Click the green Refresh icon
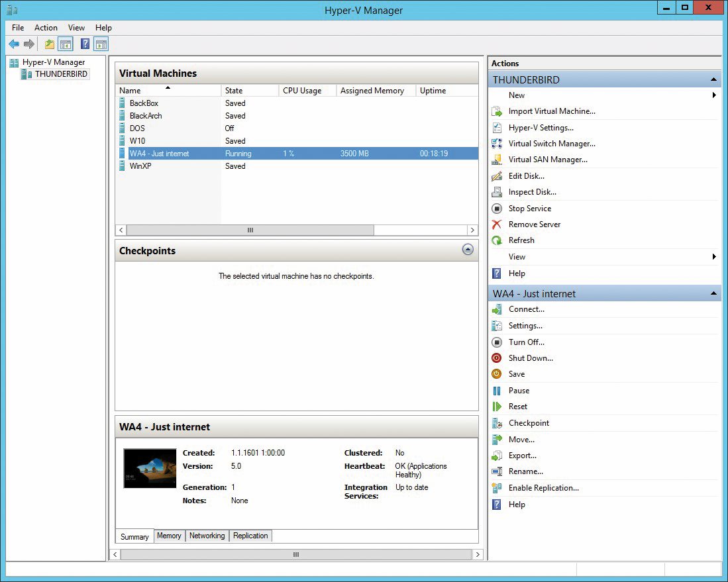Screen dimensions: 728x582 [497, 240]
